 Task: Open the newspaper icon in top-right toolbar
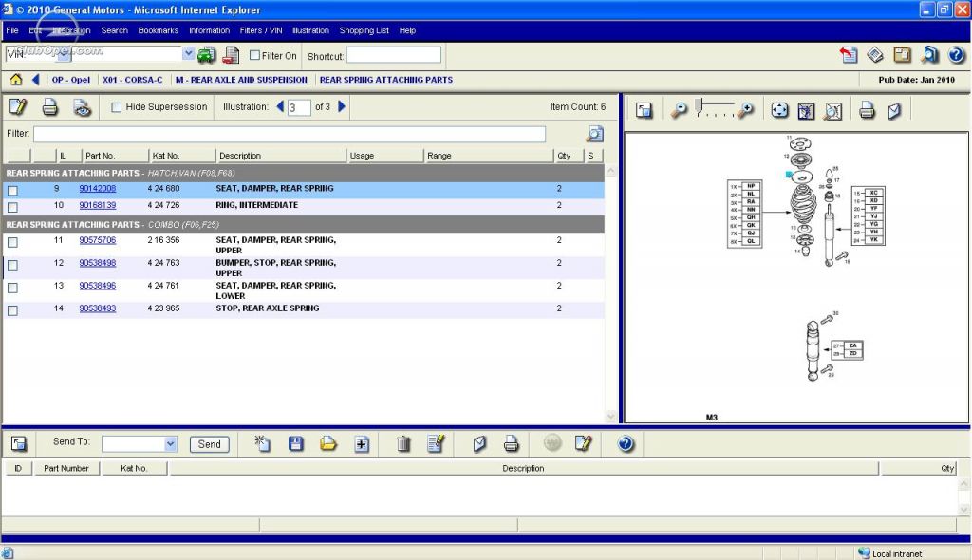coord(875,55)
